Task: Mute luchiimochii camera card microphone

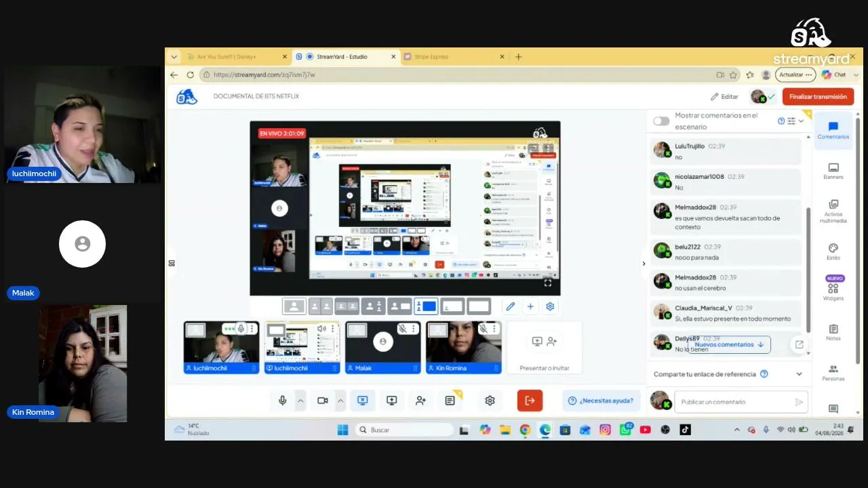Action: (240, 329)
